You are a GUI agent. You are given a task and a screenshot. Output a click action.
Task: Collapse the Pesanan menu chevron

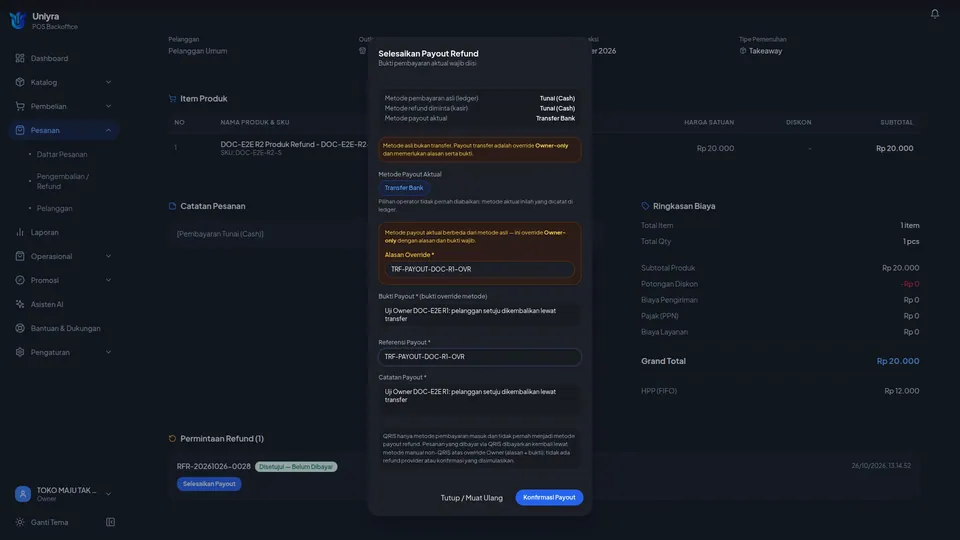coord(108,130)
